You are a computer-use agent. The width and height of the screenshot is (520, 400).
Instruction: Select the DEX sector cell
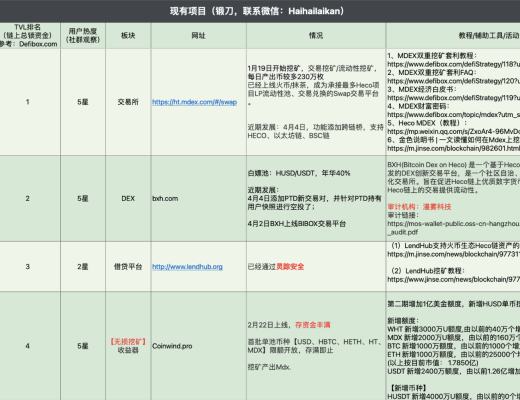128,198
